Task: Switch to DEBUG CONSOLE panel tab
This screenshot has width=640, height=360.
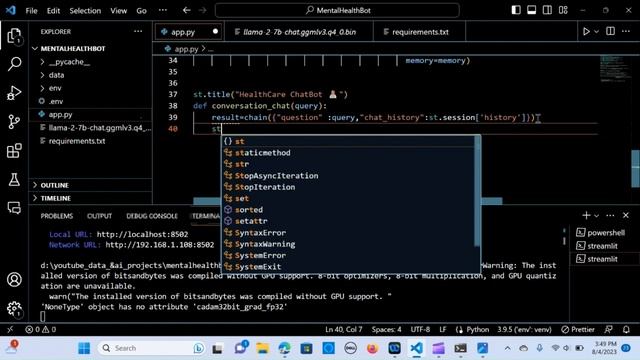Action: (152, 216)
